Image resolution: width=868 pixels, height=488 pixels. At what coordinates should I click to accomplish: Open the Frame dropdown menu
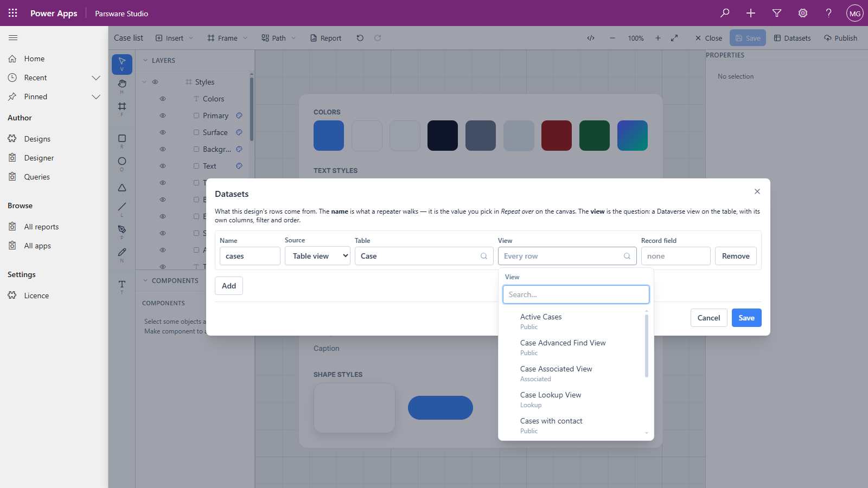pos(227,38)
